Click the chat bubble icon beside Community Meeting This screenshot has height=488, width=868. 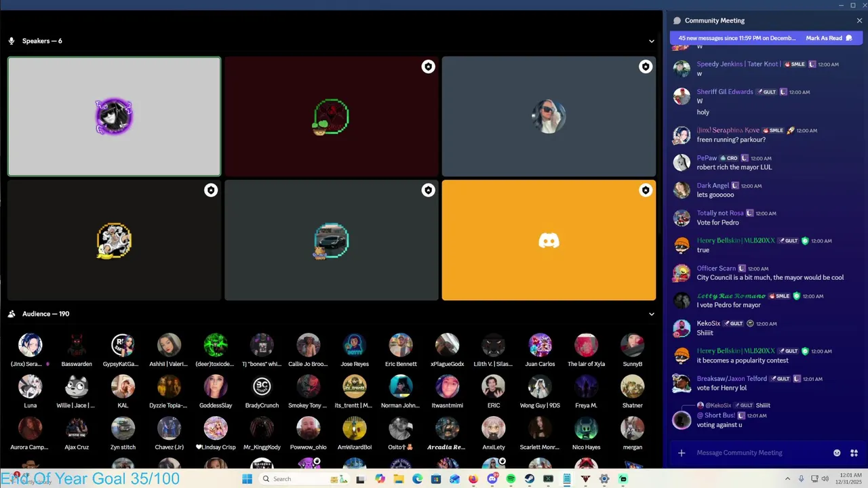677,20
